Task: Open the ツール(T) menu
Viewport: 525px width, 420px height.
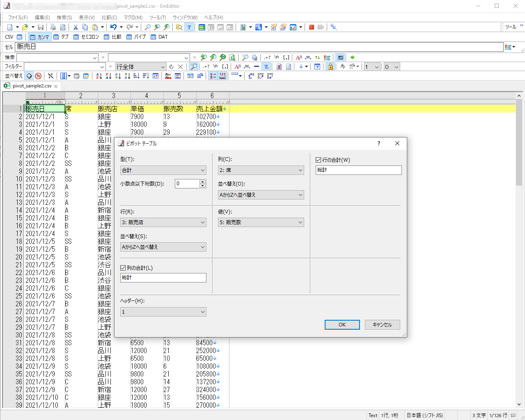Action: pyautogui.click(x=157, y=18)
